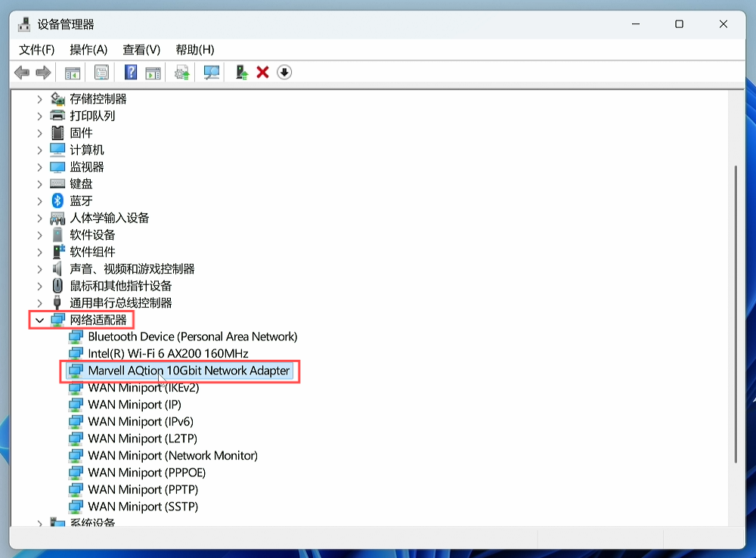This screenshot has height=558, width=756.
Task: Click the Bluetooth icon beside 蓝牙
Action: pyautogui.click(x=57, y=200)
